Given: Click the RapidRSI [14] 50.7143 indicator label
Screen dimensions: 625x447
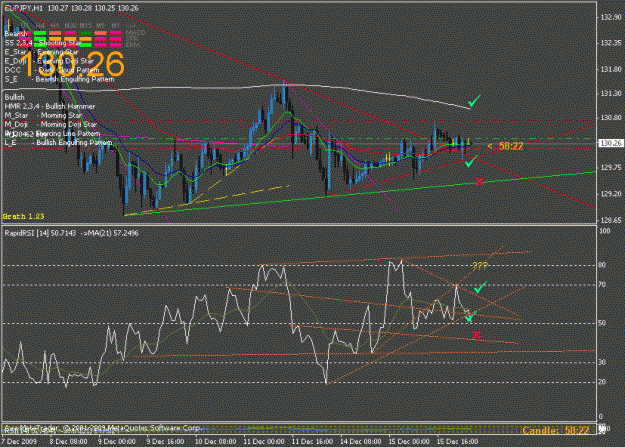Looking at the screenshot, I should click(x=40, y=233).
